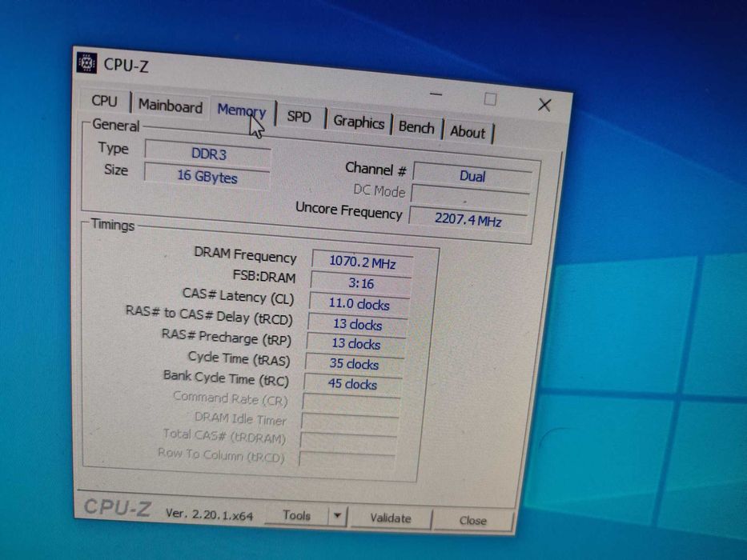Click the RAS# Precharge (tRP) label
Screen dimensions: 747x560
(x=227, y=337)
